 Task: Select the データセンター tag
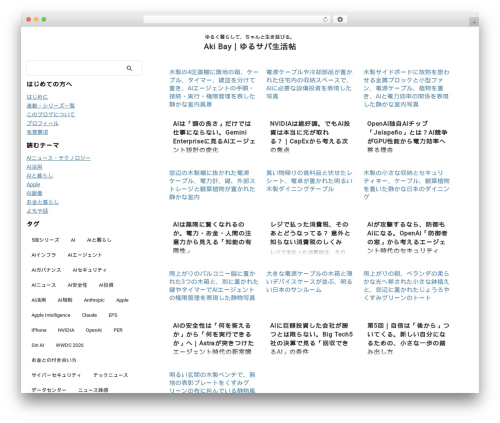coord(49,389)
